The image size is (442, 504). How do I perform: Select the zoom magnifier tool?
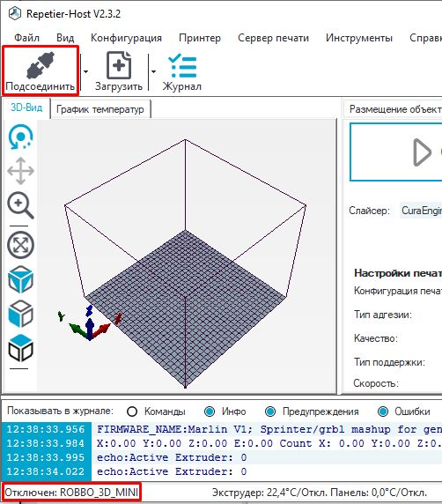pyautogui.click(x=20, y=205)
